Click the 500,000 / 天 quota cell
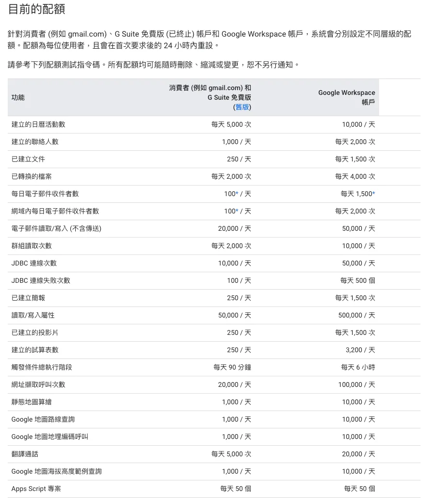Image resolution: width=422 pixels, height=504 pixels. coord(356,315)
